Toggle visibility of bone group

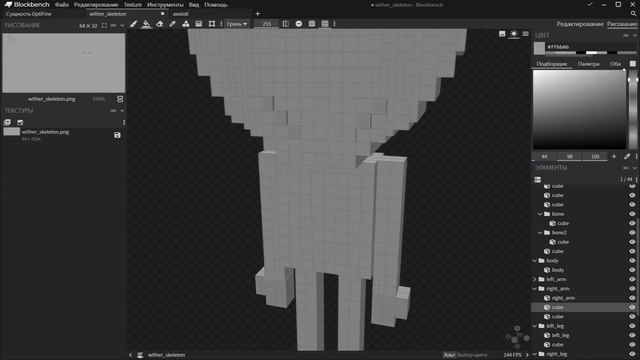[632, 214]
